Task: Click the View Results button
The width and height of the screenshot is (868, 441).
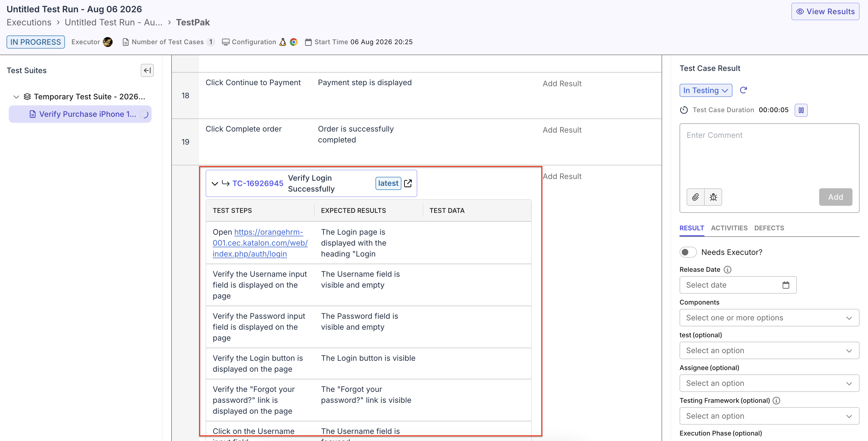Action: [825, 11]
